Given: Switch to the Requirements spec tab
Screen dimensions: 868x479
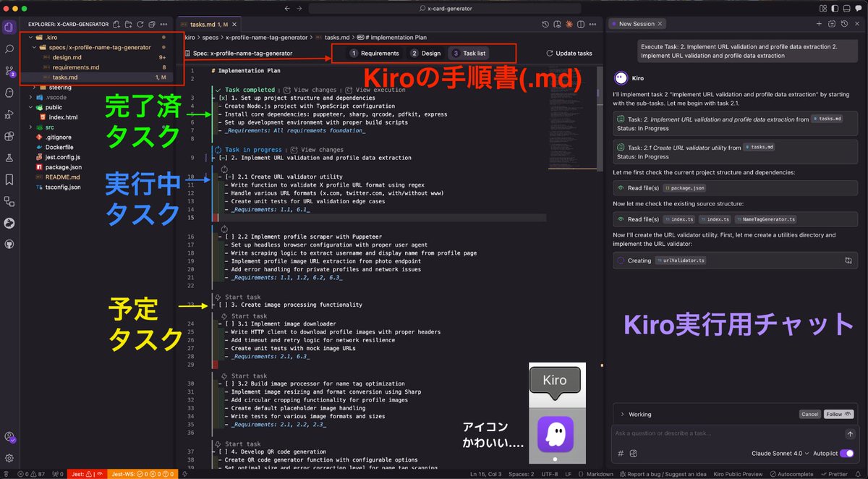Looking at the screenshot, I should point(375,54).
